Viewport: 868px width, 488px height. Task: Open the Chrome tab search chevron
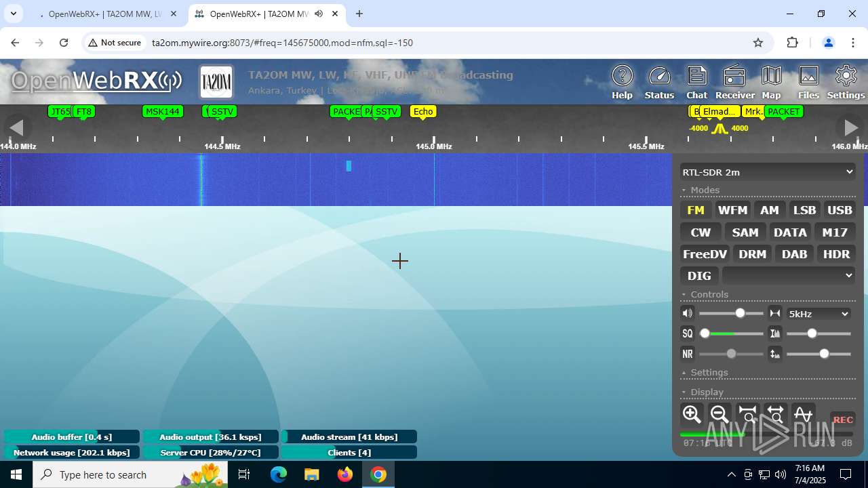pyautogui.click(x=13, y=14)
